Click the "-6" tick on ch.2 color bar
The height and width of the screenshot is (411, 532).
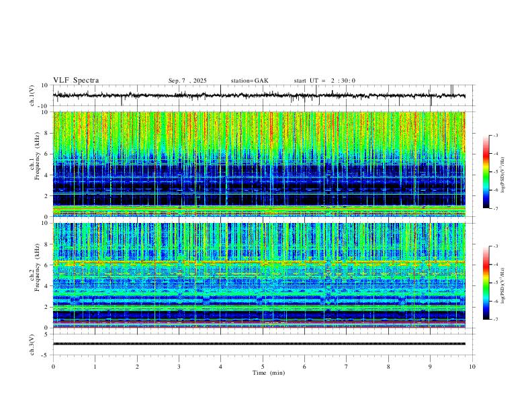point(496,301)
